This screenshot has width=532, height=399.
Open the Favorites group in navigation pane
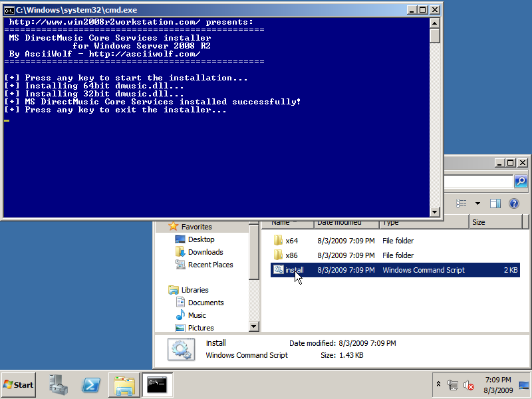[x=196, y=227]
